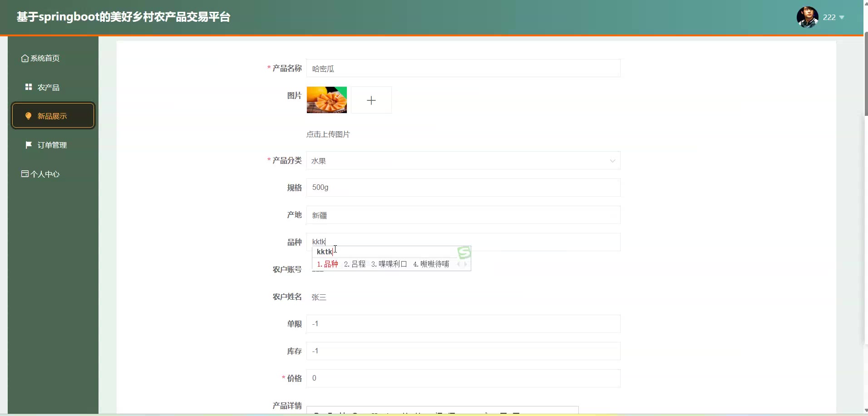Focus the 产地 input containing 新疆
868x416 pixels.
[x=464, y=215]
